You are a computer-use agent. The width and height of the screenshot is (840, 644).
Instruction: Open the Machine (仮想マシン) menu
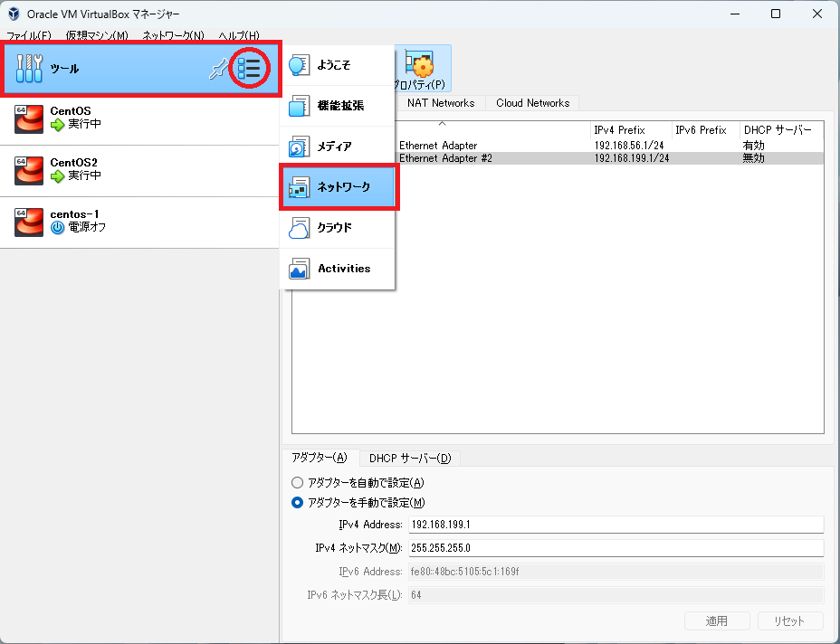click(97, 36)
